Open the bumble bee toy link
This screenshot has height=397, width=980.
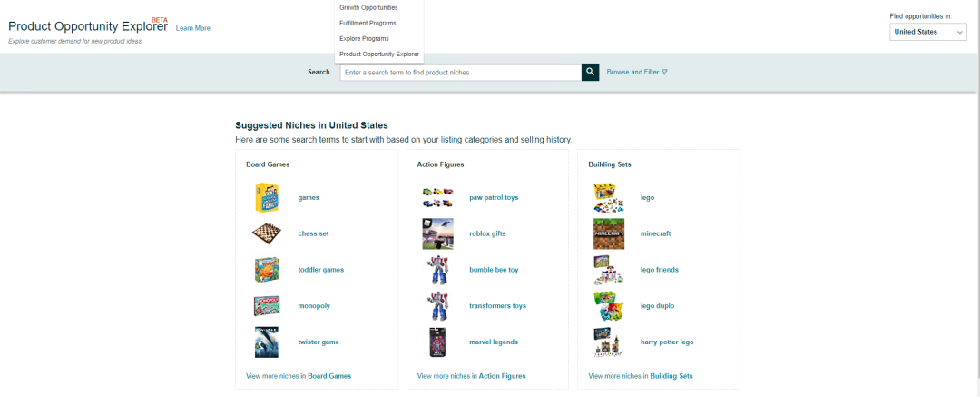(494, 270)
